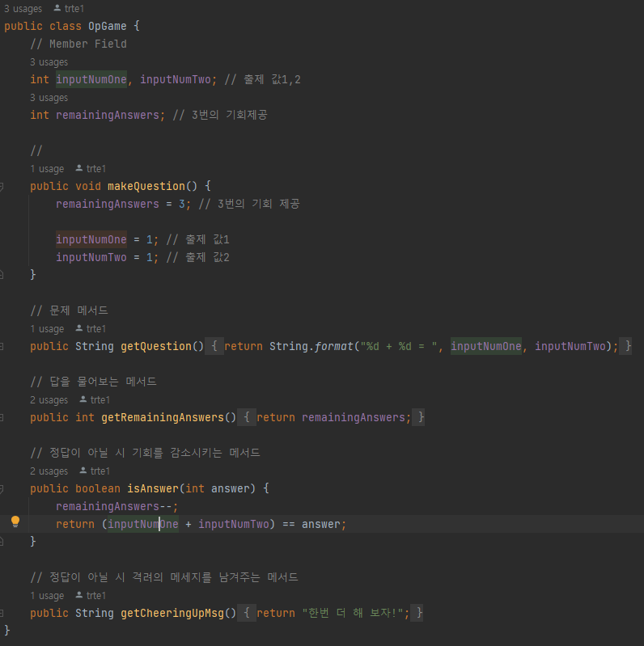Expand the folded opening brace after getRemainingAnswers()
Screen dimensions: 644x646
click(247, 417)
